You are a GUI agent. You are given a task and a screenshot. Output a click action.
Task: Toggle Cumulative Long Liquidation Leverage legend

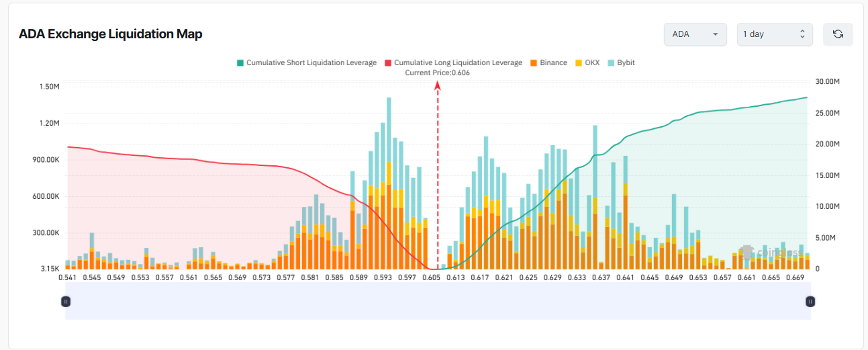pyautogui.click(x=453, y=62)
